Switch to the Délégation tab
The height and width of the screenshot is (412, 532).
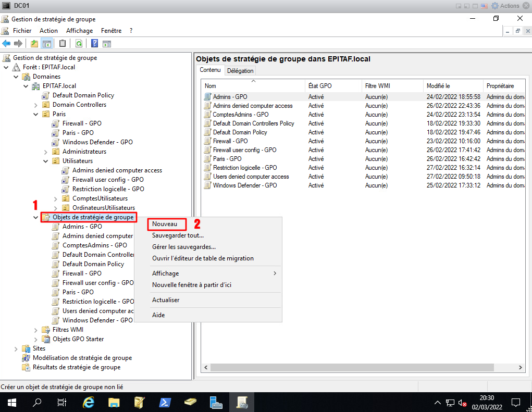click(x=240, y=70)
